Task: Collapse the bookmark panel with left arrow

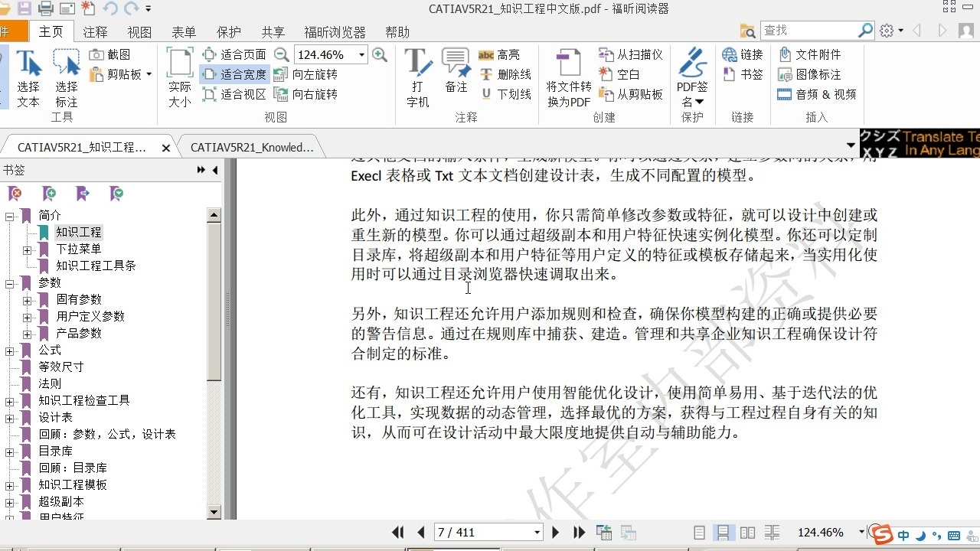Action: [215, 170]
